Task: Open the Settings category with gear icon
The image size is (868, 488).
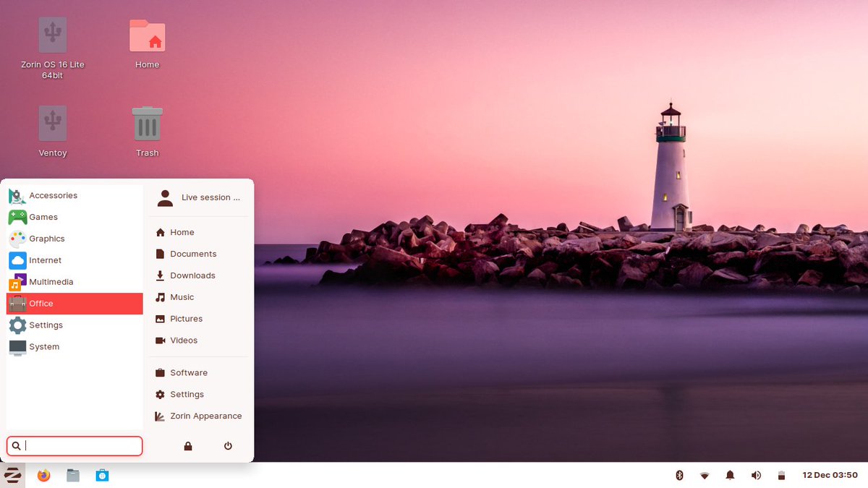Action: (75, 325)
